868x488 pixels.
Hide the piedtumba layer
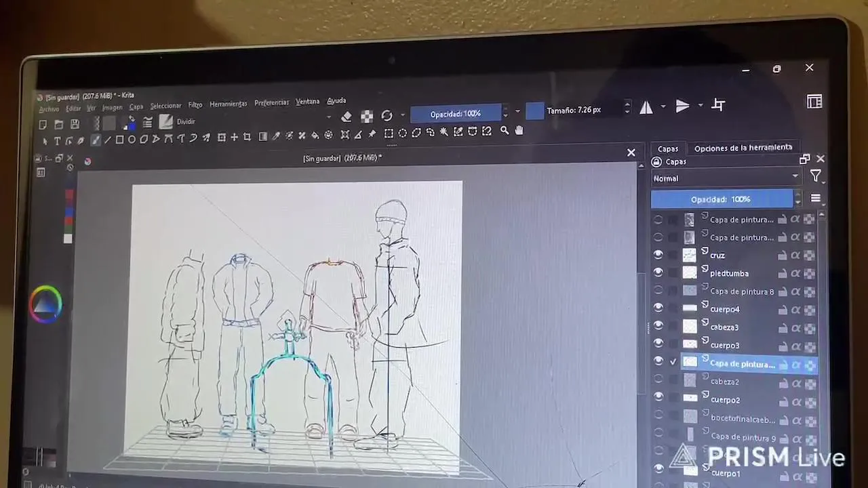pyautogui.click(x=658, y=272)
